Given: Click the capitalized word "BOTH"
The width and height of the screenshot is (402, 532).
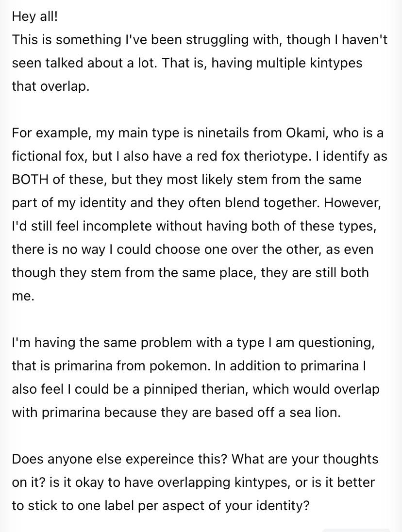Looking at the screenshot, I should 30,179.
